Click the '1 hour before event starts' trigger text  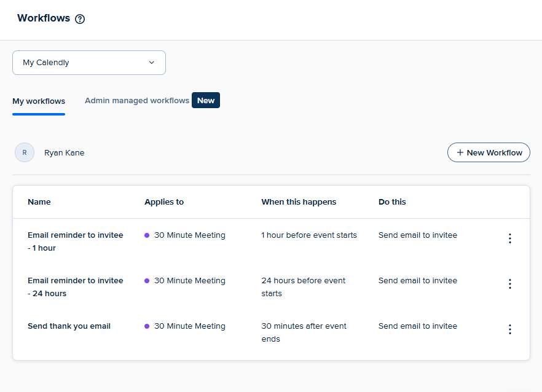pyautogui.click(x=309, y=235)
